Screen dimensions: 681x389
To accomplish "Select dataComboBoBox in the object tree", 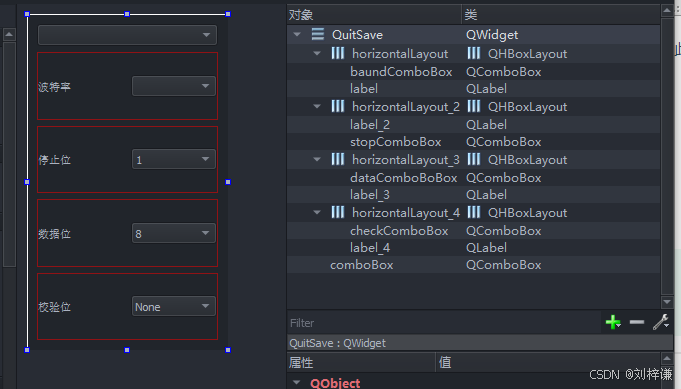I will tap(403, 178).
